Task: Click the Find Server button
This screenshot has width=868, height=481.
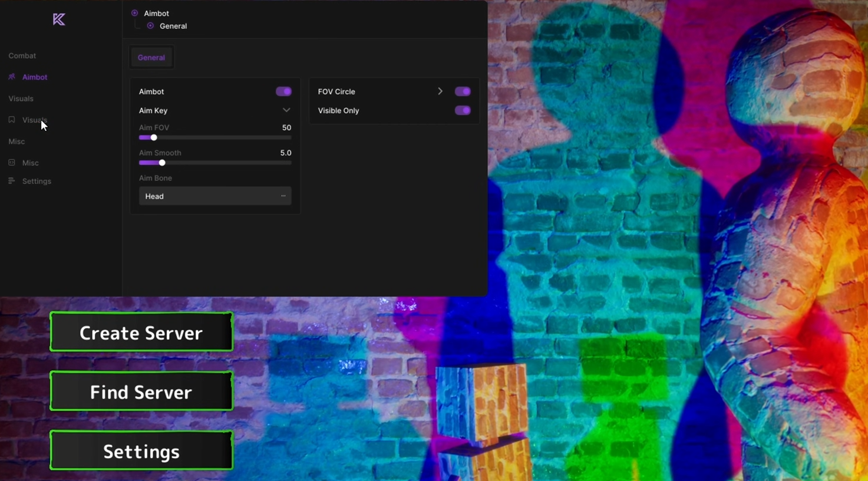Action: click(x=141, y=391)
